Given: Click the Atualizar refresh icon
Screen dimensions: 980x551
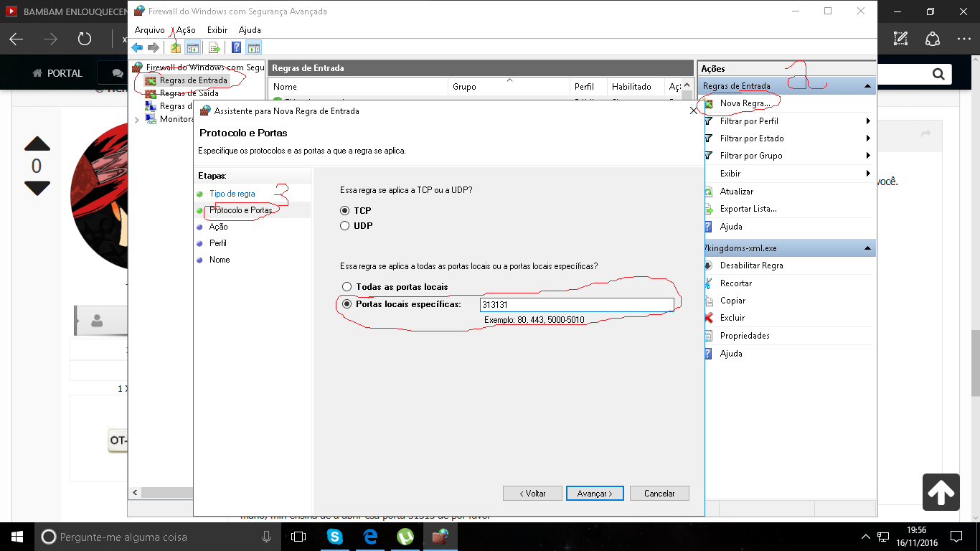Looking at the screenshot, I should pyautogui.click(x=709, y=192).
